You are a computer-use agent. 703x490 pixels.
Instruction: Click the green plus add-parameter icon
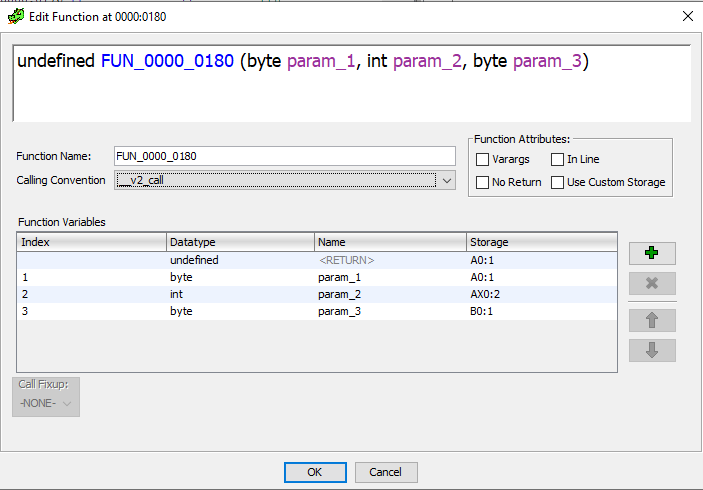pyautogui.click(x=652, y=253)
